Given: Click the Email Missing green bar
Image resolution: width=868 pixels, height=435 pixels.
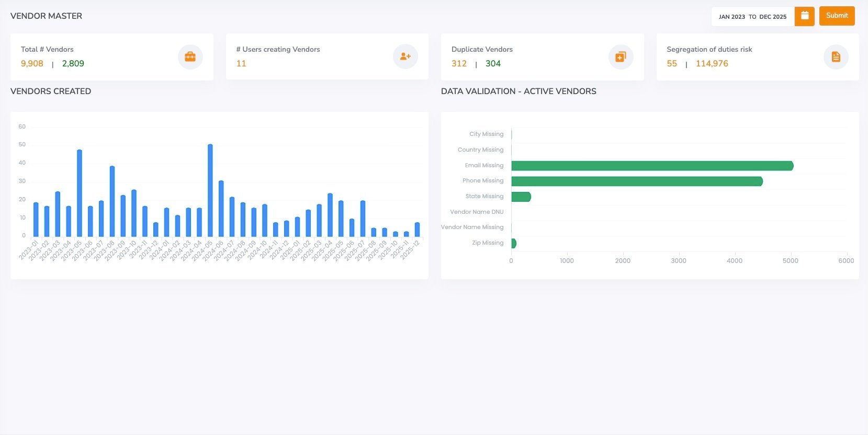Looking at the screenshot, I should coord(651,166).
